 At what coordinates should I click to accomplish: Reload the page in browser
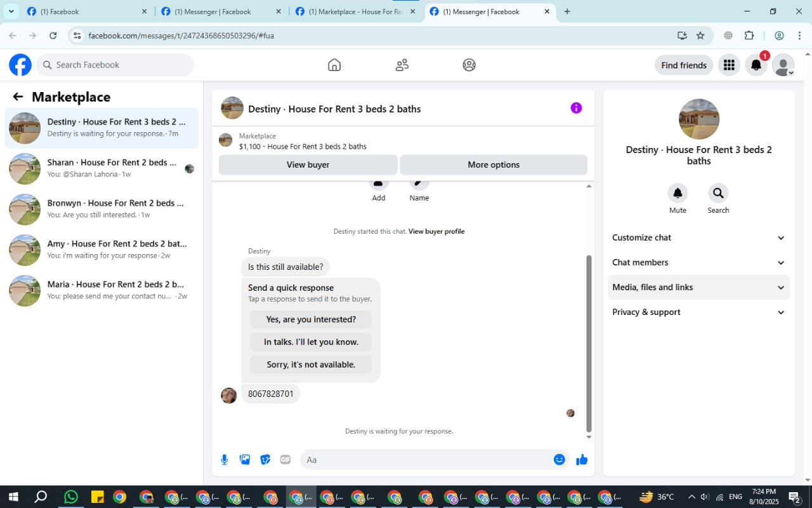pos(53,36)
